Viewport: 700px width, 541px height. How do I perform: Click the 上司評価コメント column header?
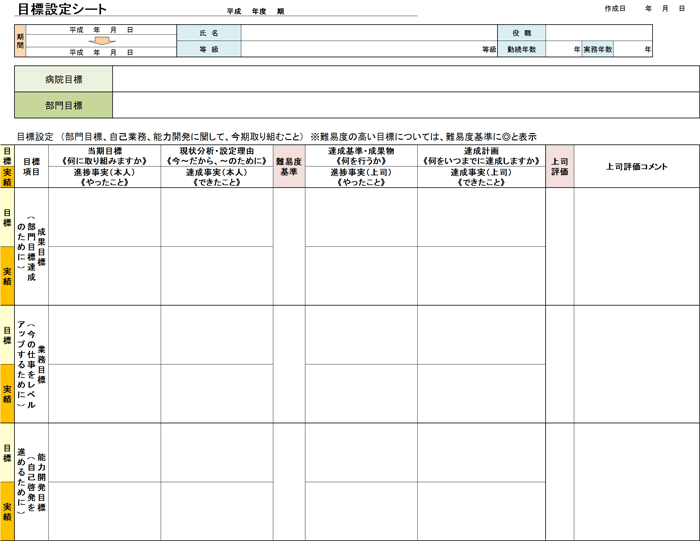pyautogui.click(x=636, y=166)
